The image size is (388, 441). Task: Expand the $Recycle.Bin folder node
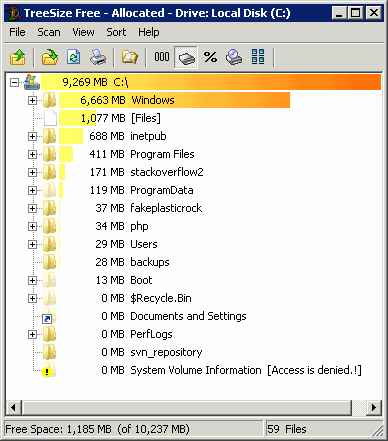coord(32,298)
